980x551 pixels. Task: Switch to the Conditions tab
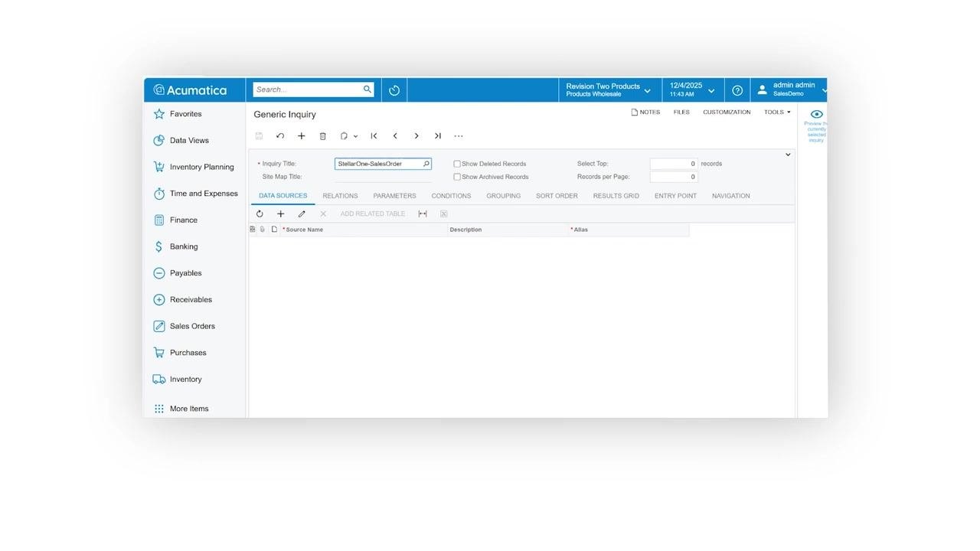(451, 196)
